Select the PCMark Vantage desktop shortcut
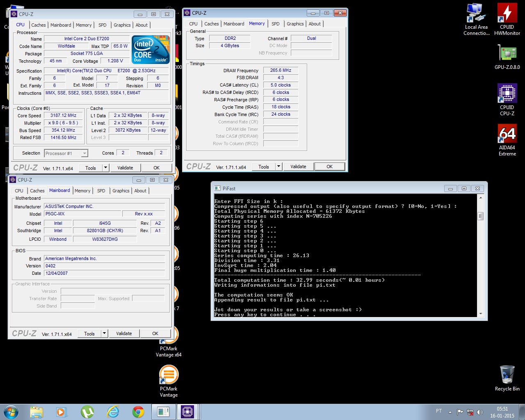Screen dimensions: 525x420 169,381
